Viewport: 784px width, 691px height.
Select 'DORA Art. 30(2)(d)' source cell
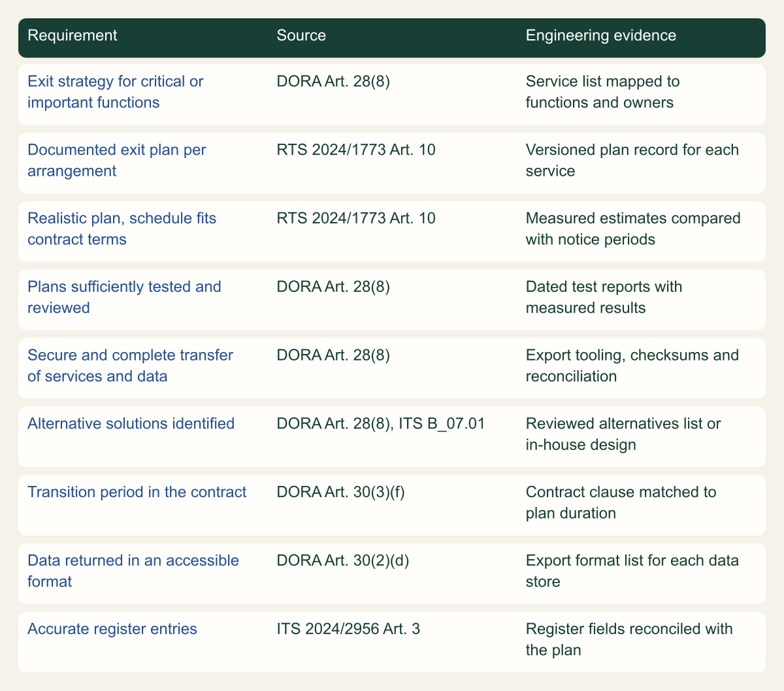[x=343, y=561]
